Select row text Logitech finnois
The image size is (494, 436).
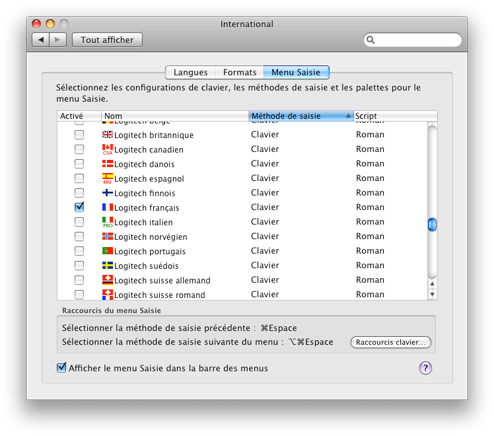click(x=145, y=193)
